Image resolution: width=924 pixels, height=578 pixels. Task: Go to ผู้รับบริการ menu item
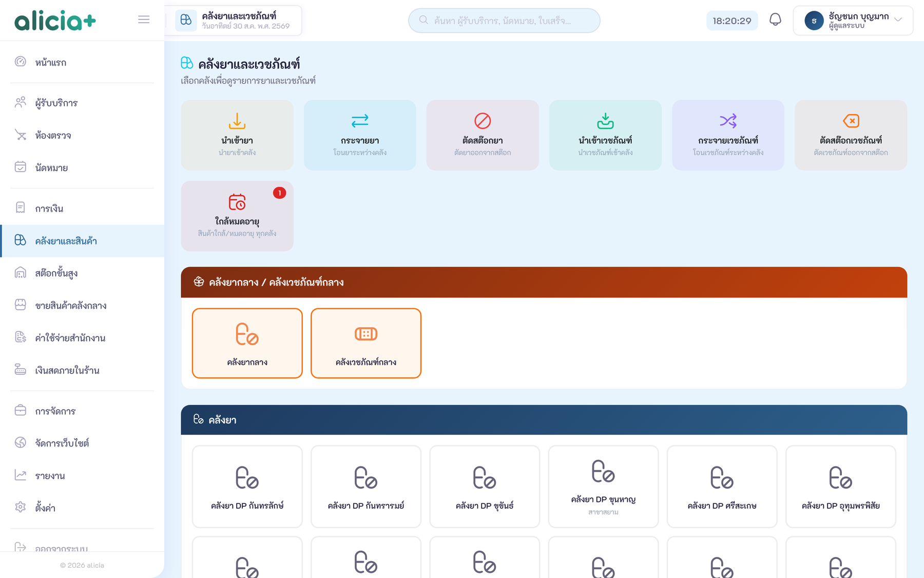[82, 103]
